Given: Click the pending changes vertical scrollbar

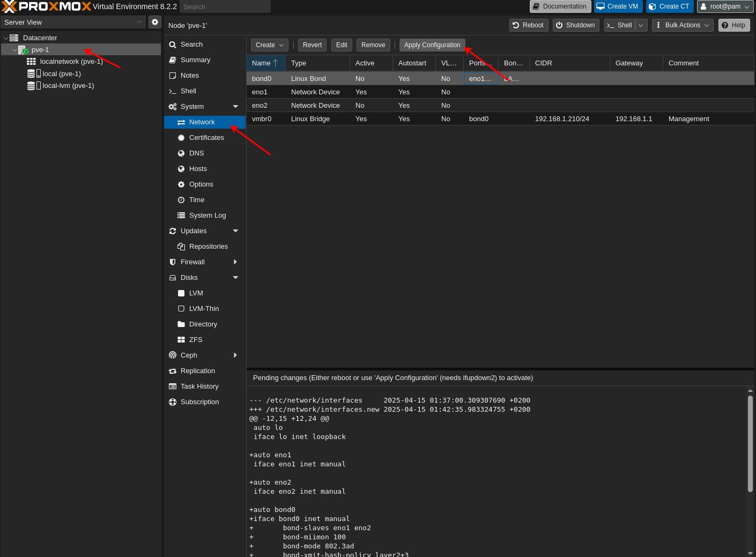Looking at the screenshot, I should coord(750,443).
